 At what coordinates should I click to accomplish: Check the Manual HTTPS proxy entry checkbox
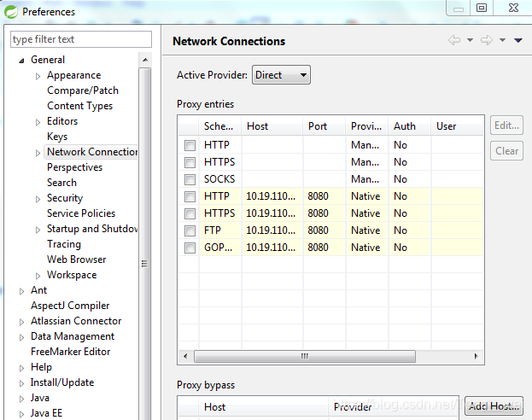click(190, 162)
